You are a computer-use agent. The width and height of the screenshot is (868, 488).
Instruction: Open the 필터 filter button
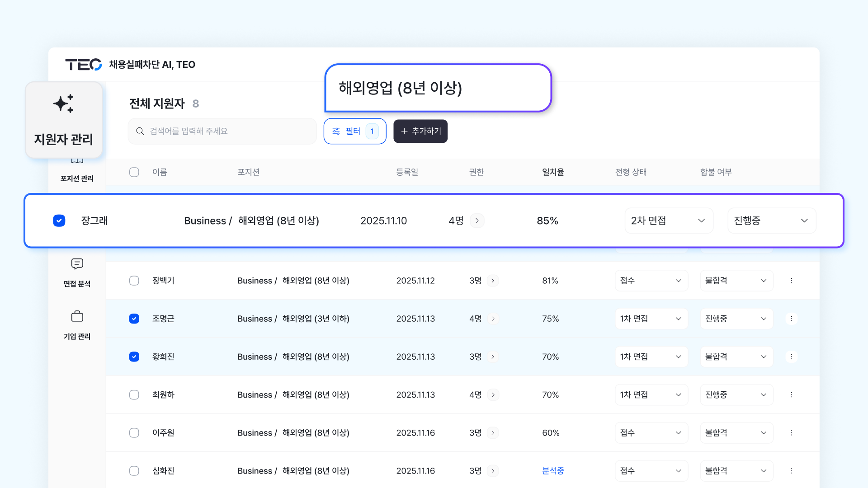click(x=354, y=131)
